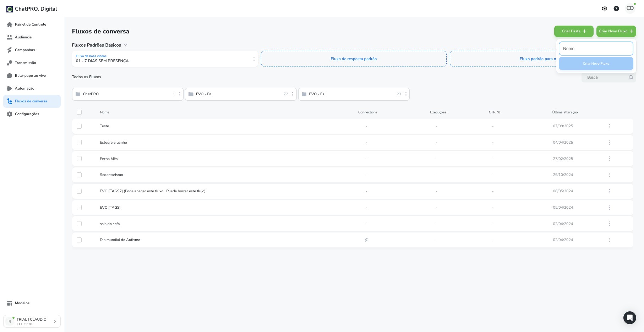Check the box for saia do sofá
This screenshot has width=644, height=332.
79,224
